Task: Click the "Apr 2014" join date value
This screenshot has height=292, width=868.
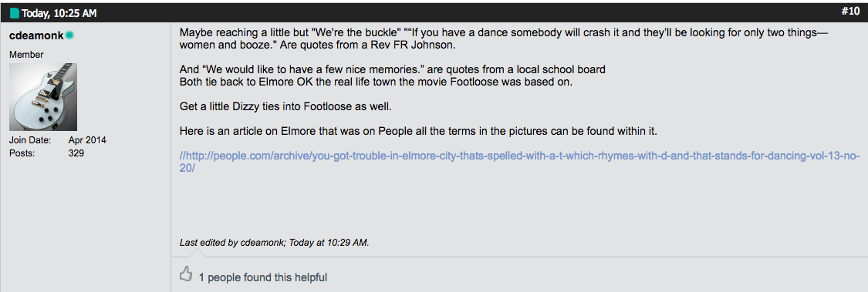Action: [87, 140]
